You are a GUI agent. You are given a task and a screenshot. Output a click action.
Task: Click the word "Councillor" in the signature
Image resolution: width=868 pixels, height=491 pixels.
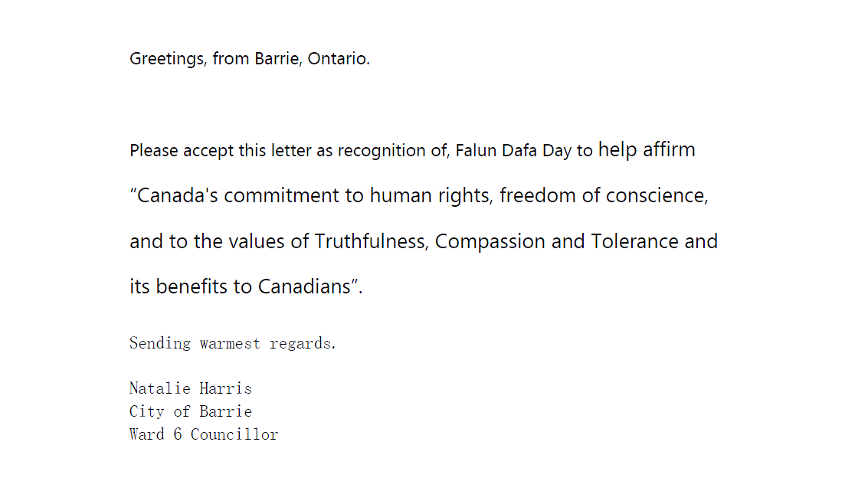coord(234,434)
